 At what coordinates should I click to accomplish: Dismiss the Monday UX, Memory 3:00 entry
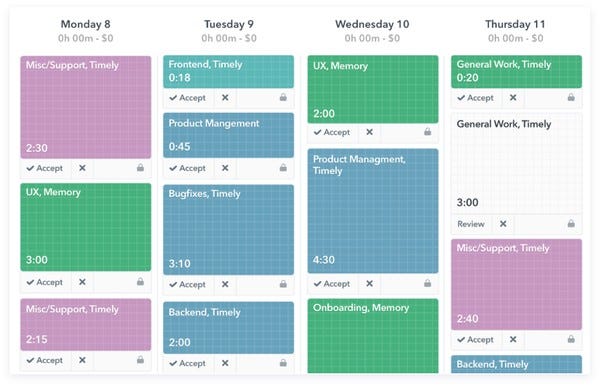tap(82, 282)
